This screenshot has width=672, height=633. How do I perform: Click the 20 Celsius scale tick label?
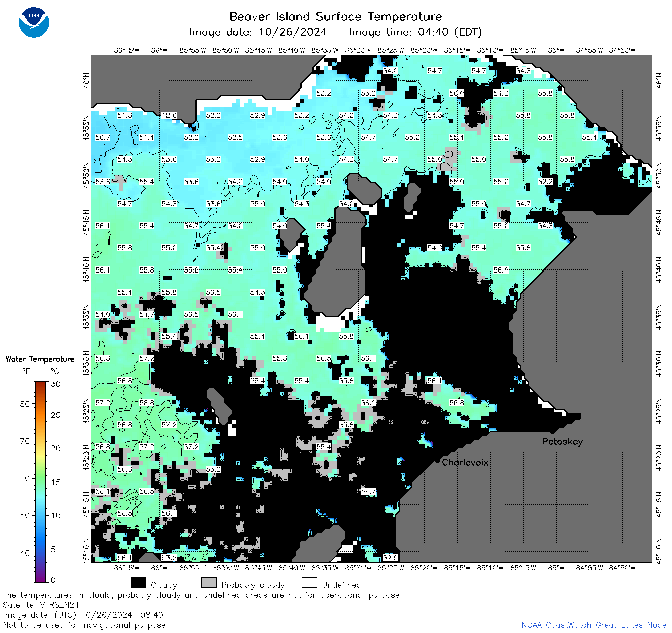click(x=56, y=448)
